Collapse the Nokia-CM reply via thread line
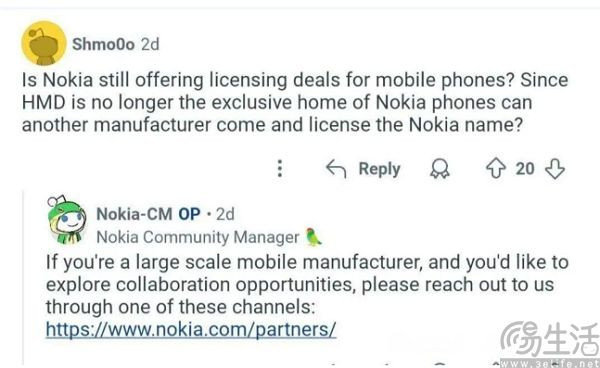Screen dimensions: 600x368 click(x=24, y=277)
